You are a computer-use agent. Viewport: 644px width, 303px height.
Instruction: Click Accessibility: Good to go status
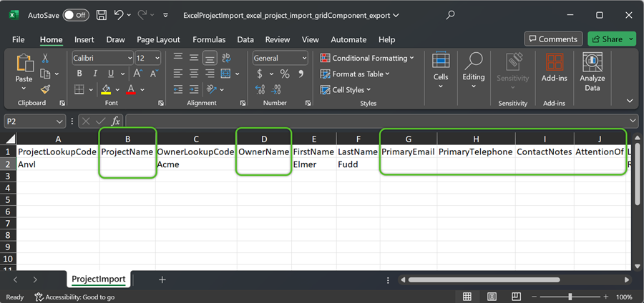74,297
